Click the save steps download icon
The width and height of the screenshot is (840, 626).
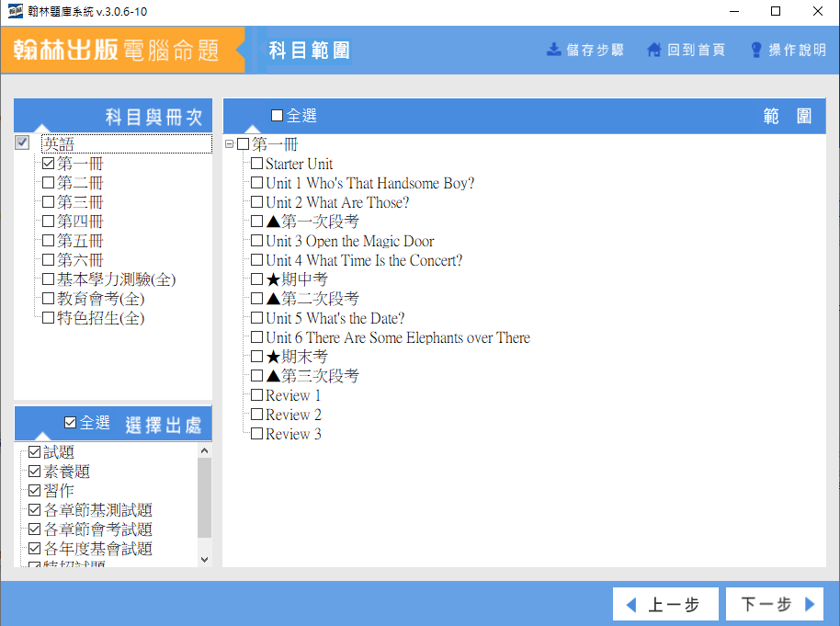coord(553,50)
